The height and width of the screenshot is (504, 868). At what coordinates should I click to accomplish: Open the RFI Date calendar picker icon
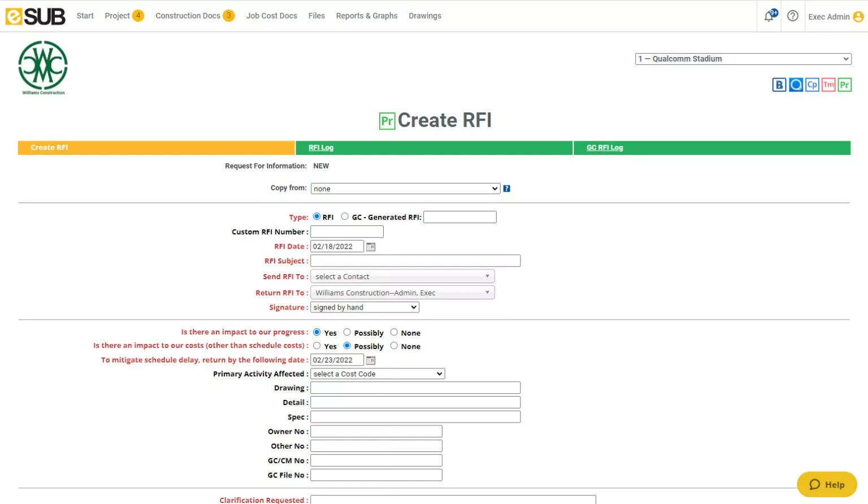pos(371,247)
